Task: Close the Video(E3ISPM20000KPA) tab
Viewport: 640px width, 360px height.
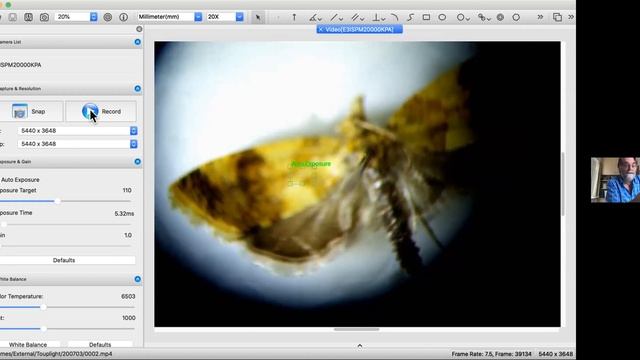Action: 321,29
